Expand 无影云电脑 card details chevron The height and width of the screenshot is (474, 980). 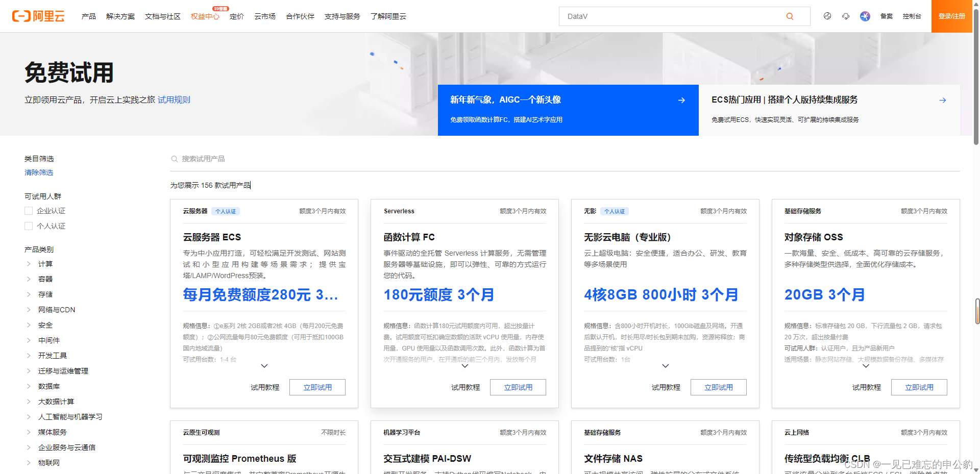click(666, 366)
